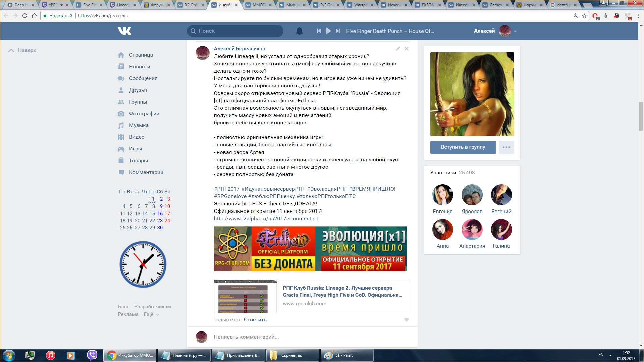The width and height of the screenshot is (644, 362).
Task: Open the VK logo home link
Action: [124, 31]
